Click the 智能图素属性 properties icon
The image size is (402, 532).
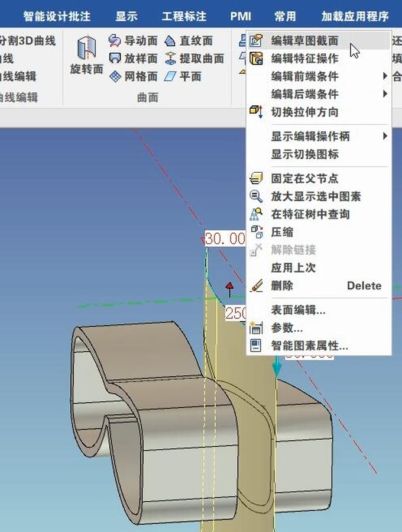click(255, 346)
